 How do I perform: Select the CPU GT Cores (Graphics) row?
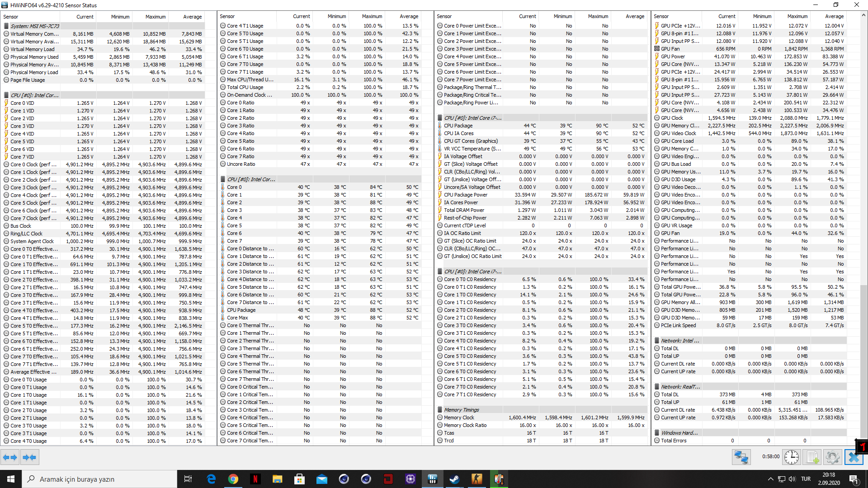(542, 141)
